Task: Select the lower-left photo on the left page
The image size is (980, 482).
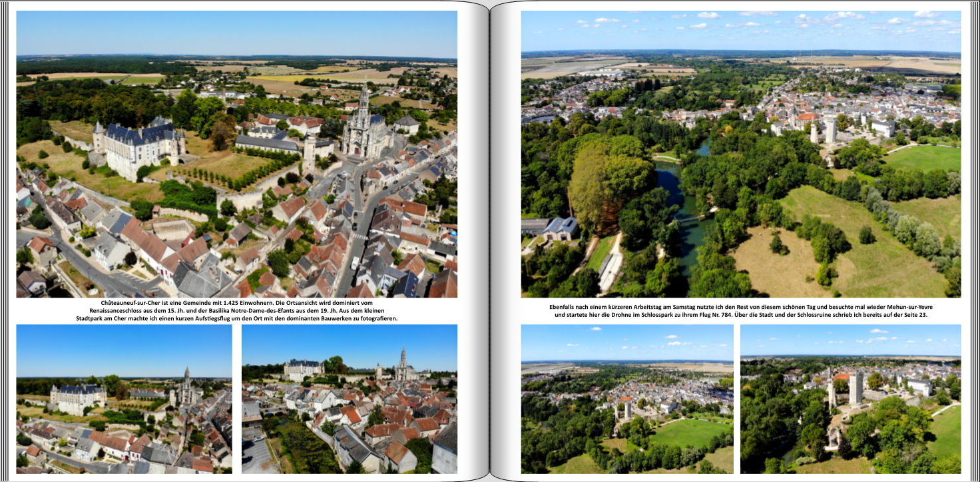Action: [x=124, y=399]
